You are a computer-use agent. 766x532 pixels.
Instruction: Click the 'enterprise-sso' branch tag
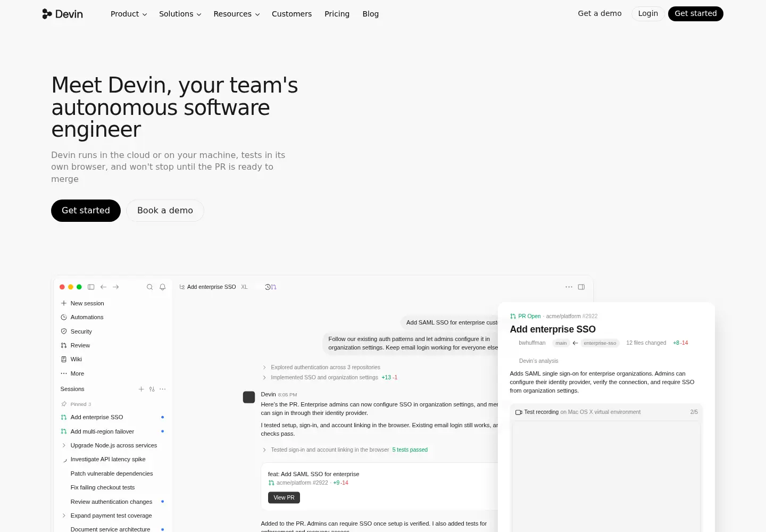click(x=600, y=343)
